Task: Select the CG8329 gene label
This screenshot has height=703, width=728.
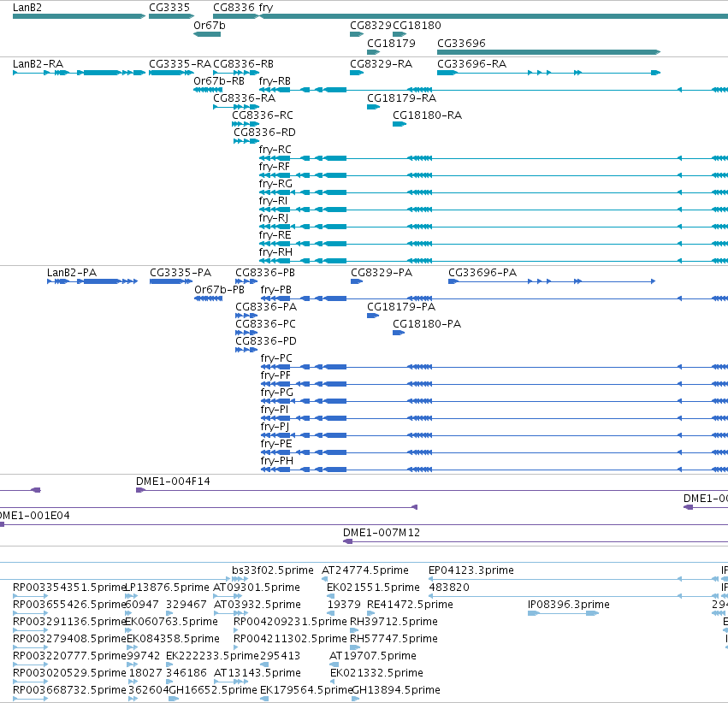Action: pyautogui.click(x=371, y=26)
